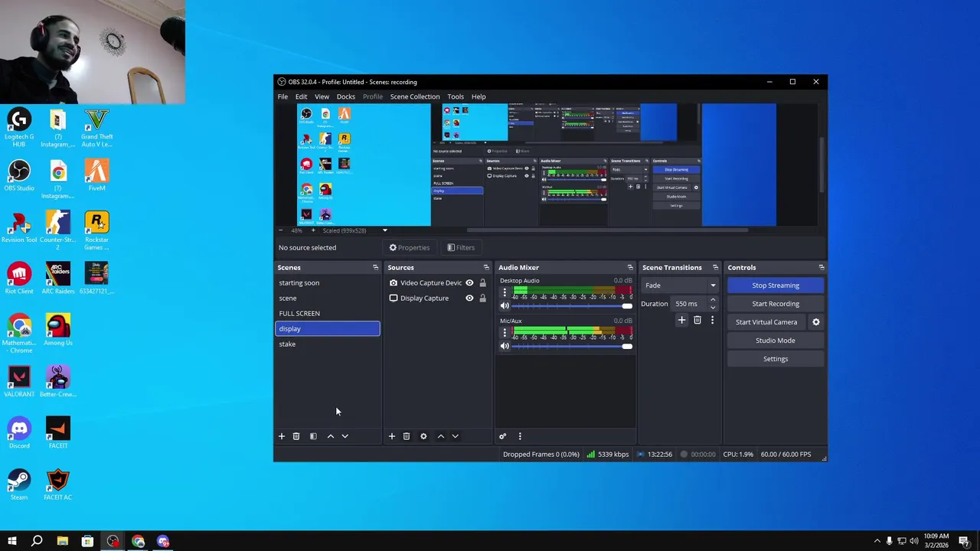The image size is (980, 551).
Task: Open Steam desktop icon
Action: tap(19, 484)
